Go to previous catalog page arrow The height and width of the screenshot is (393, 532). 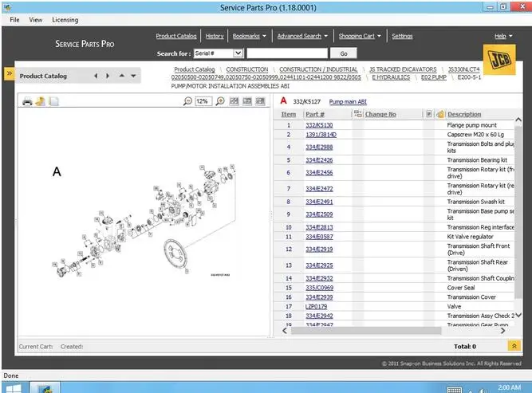(x=96, y=76)
